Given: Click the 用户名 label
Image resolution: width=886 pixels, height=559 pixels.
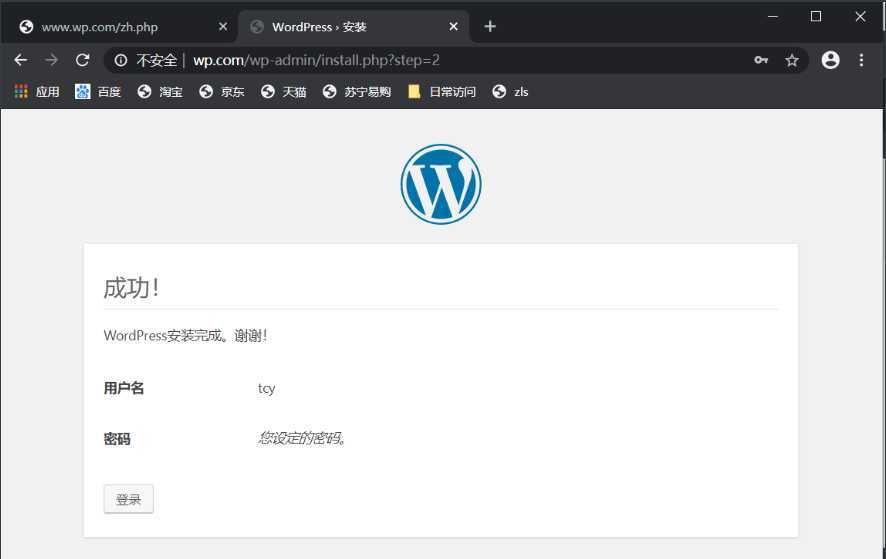Looking at the screenshot, I should (124, 388).
